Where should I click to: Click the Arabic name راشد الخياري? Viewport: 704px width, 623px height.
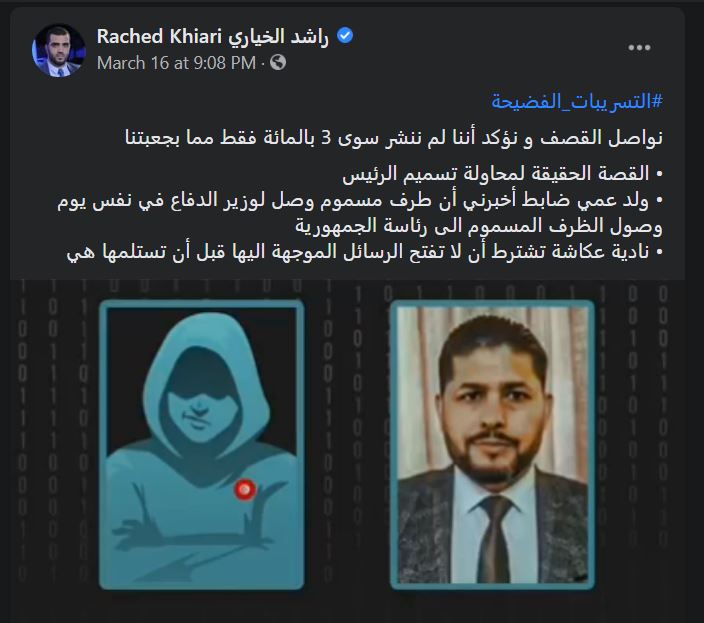pyautogui.click(x=278, y=37)
